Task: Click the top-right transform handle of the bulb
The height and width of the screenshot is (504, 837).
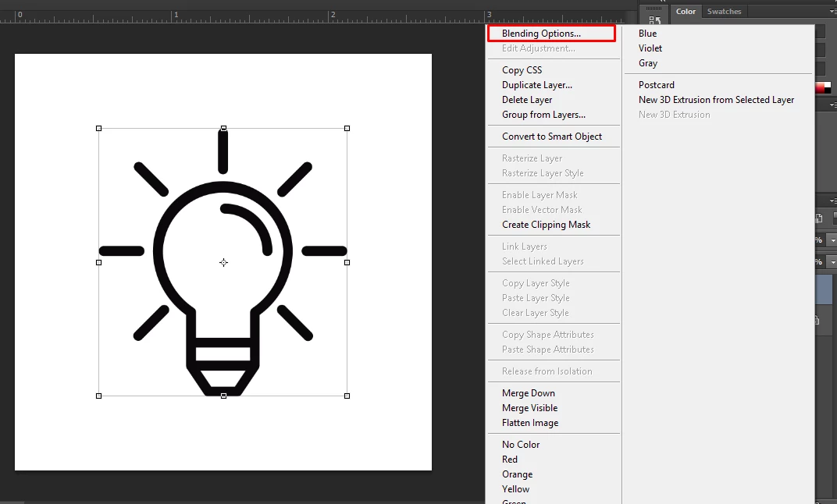Action: (347, 129)
